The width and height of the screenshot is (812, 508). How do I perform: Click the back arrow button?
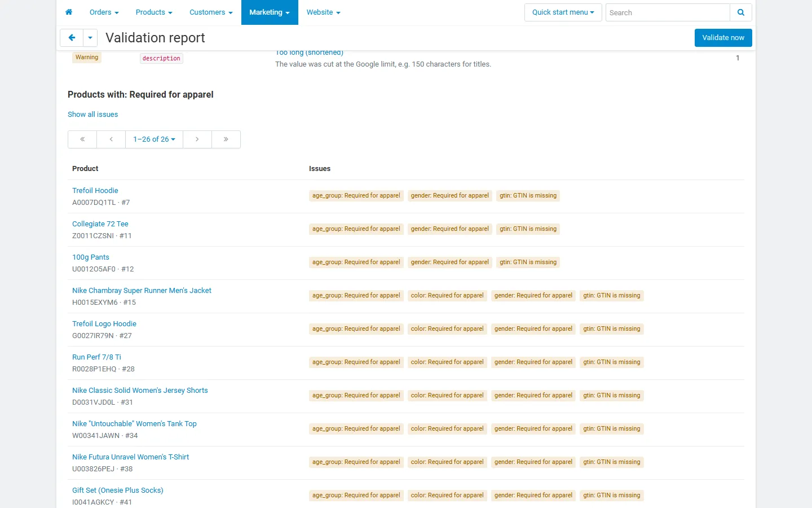coord(72,38)
